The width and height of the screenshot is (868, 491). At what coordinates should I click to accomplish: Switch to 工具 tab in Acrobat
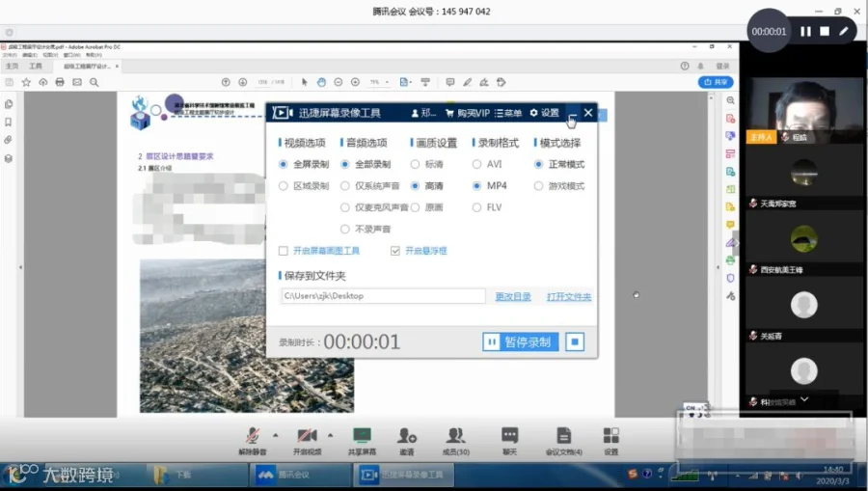coord(36,66)
